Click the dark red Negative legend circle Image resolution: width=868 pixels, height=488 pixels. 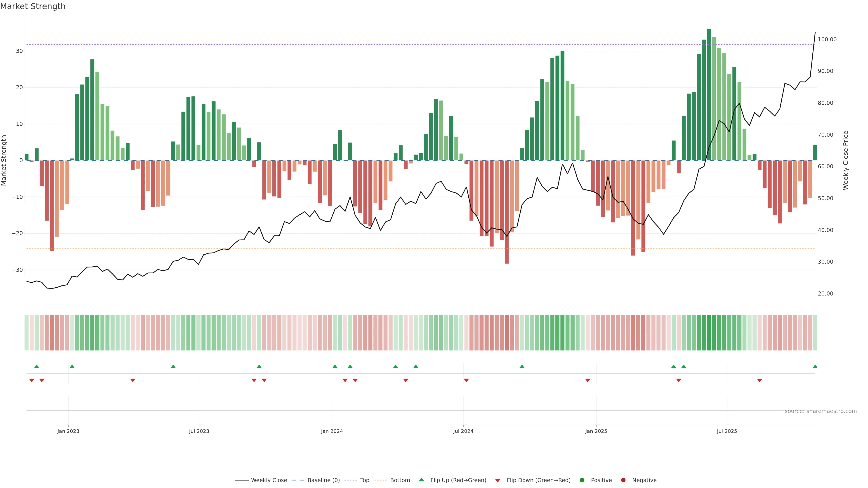[x=623, y=480]
